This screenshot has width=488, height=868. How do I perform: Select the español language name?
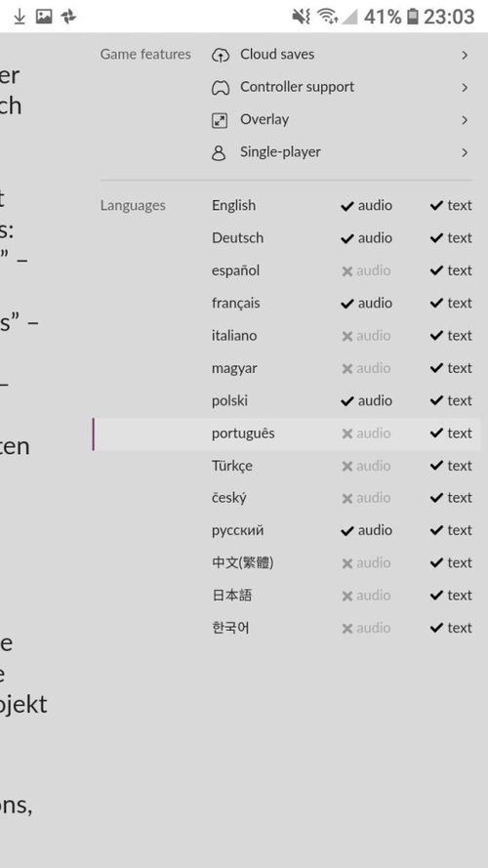coord(235,270)
